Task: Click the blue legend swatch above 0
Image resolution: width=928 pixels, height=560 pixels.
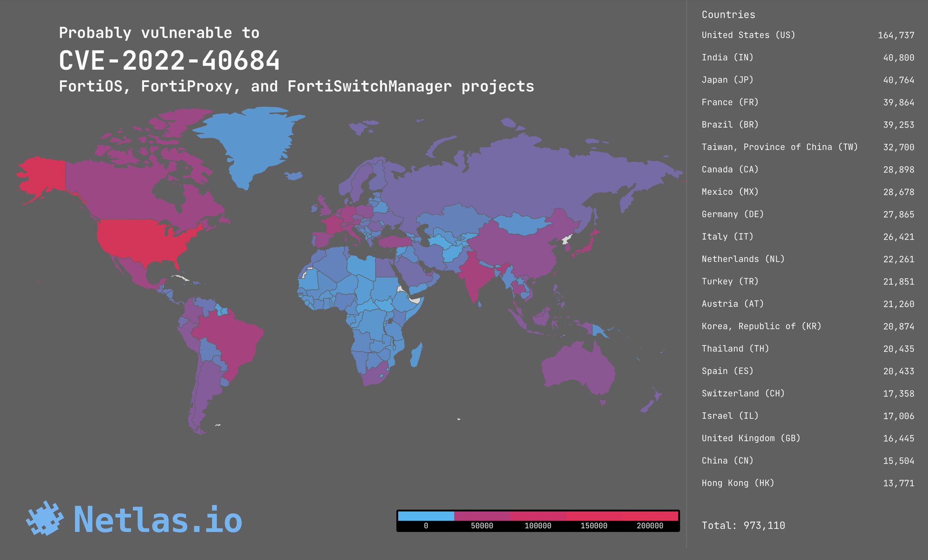Action: (x=425, y=516)
